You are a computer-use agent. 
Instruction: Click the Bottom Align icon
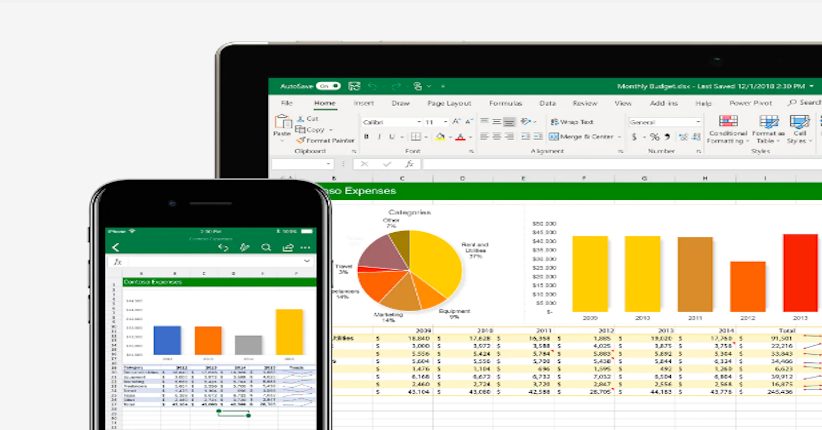tap(509, 122)
